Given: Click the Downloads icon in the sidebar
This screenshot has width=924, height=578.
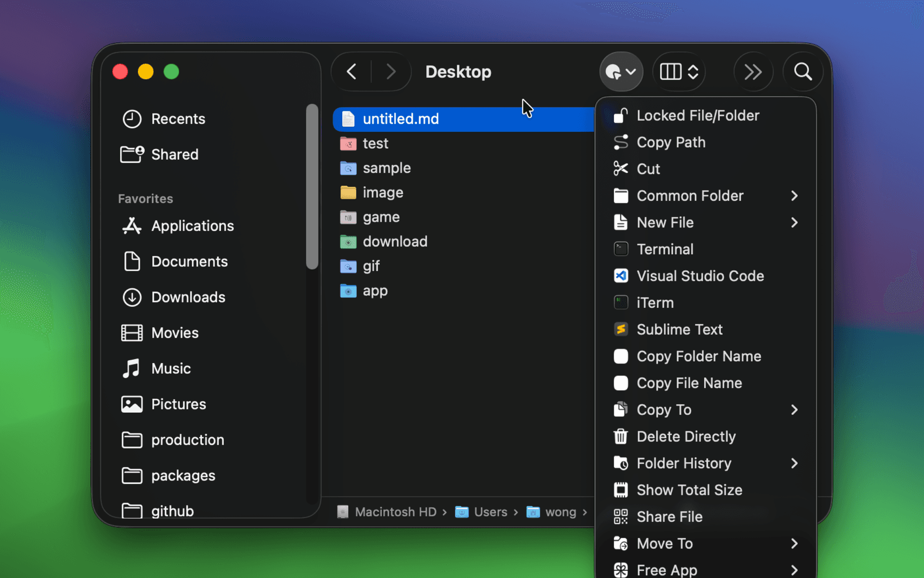Looking at the screenshot, I should point(132,297).
